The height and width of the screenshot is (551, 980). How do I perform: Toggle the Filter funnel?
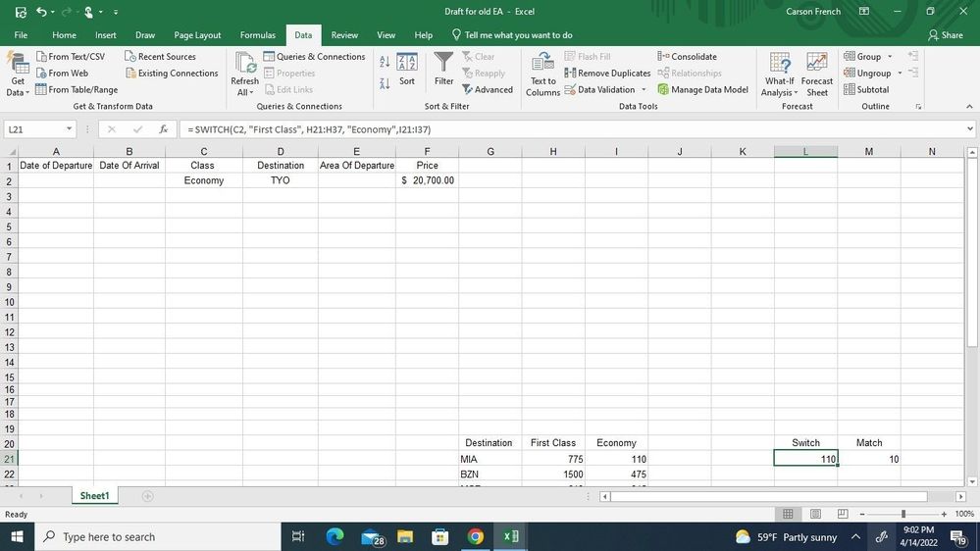click(x=443, y=69)
